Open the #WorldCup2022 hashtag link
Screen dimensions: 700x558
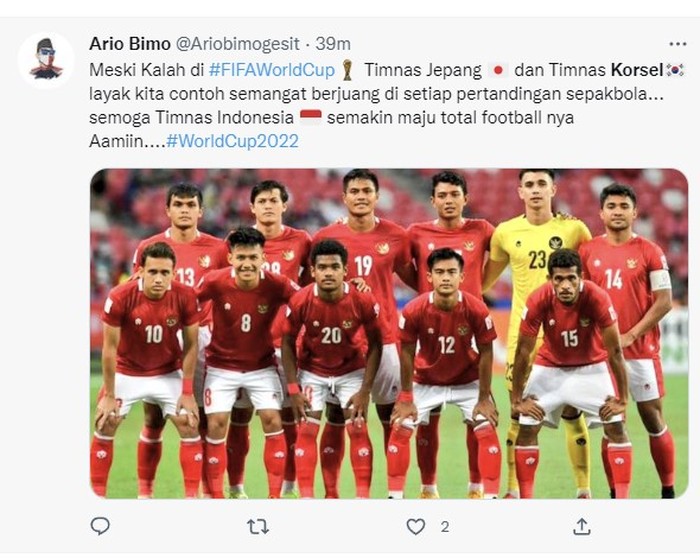tap(232, 142)
